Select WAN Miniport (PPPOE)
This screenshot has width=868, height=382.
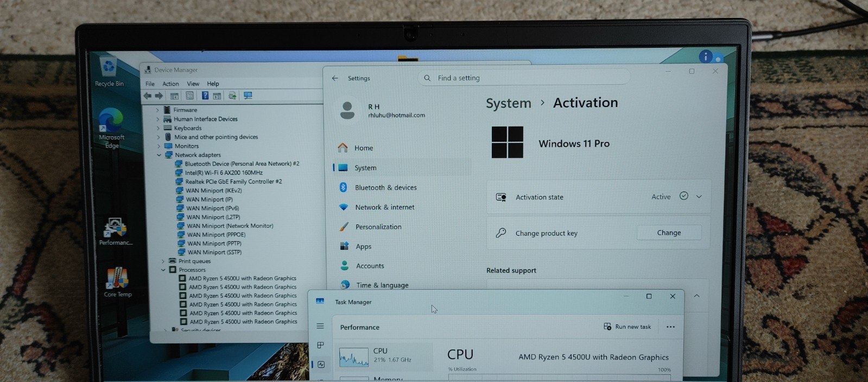click(211, 235)
